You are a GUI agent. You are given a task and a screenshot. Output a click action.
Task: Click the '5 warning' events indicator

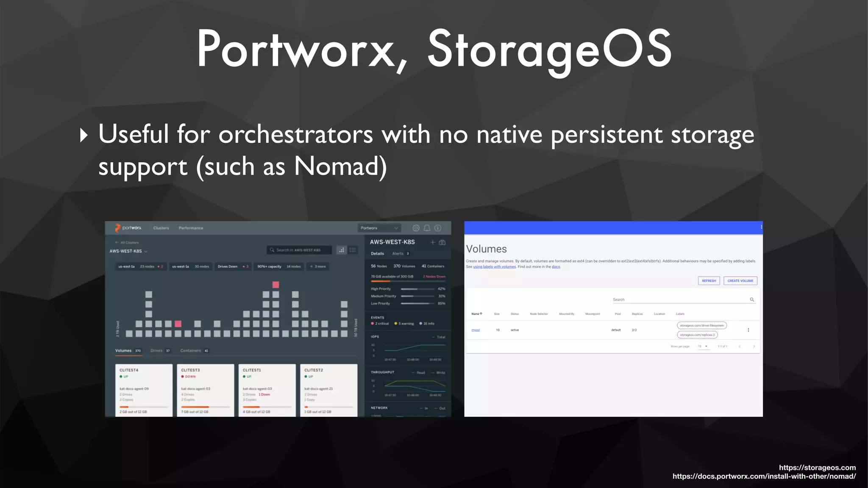tap(404, 324)
